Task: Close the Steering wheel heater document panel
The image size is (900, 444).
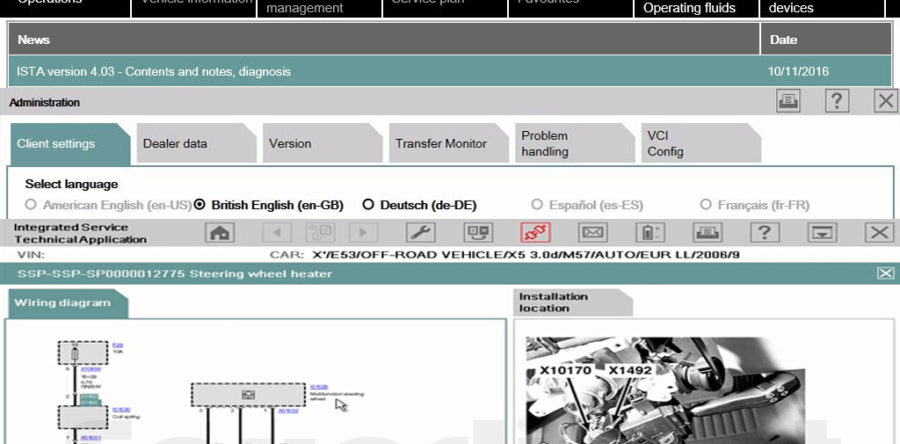Action: point(885,273)
